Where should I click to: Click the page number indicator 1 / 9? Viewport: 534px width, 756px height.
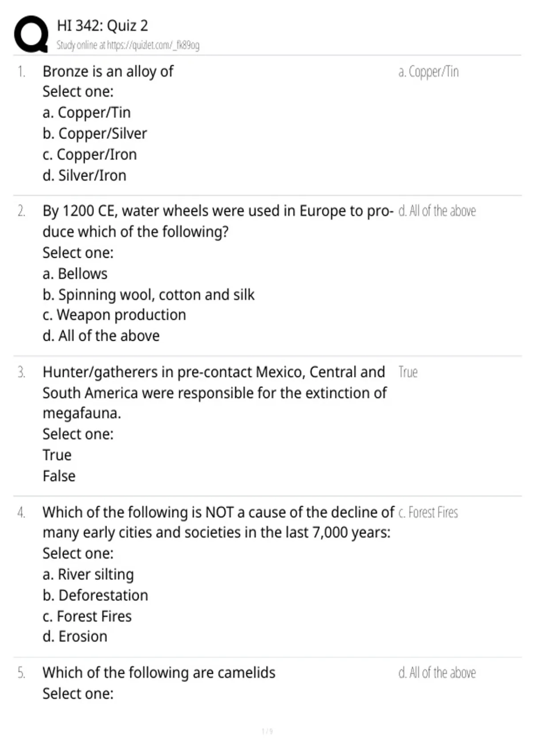tap(267, 731)
